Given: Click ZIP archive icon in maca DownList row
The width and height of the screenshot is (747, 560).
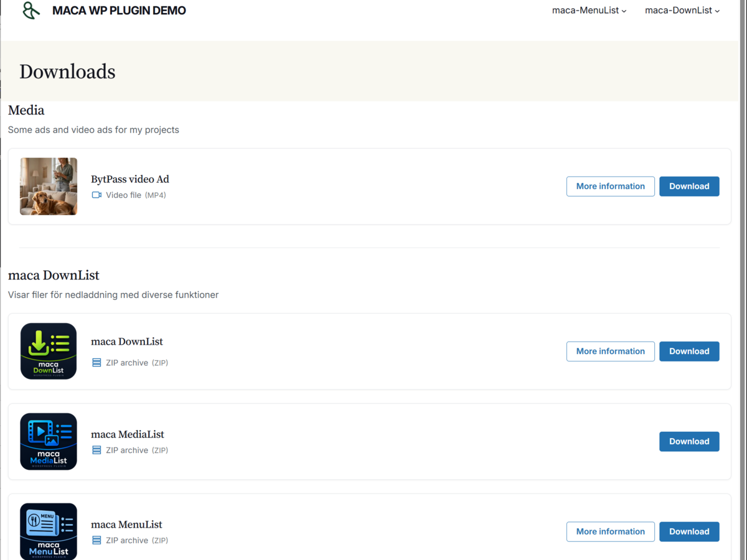Looking at the screenshot, I should (96, 363).
